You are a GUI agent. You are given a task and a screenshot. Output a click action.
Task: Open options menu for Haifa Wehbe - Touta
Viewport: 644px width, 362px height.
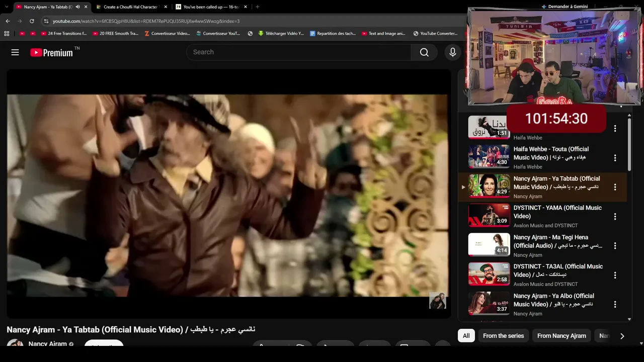tap(615, 158)
